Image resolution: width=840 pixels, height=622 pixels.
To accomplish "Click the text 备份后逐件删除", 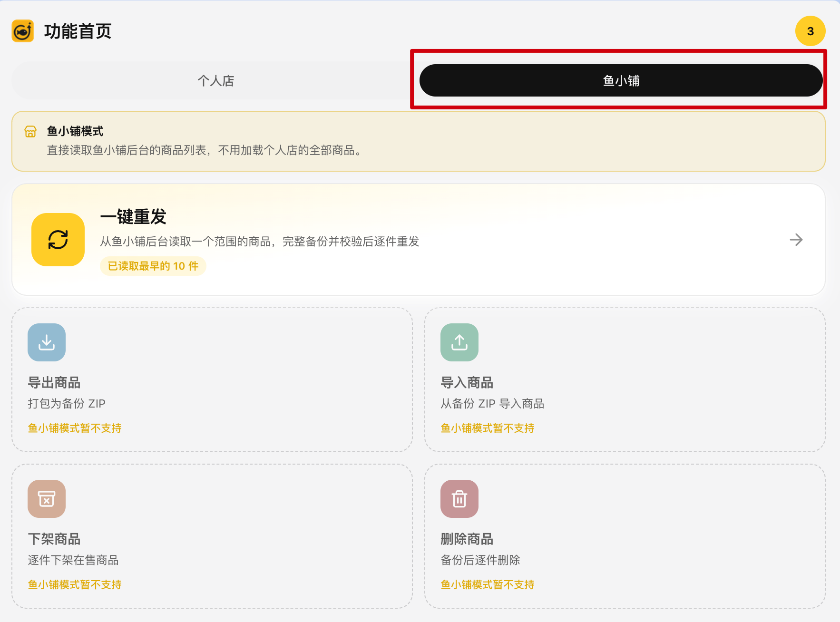I will (x=480, y=560).
